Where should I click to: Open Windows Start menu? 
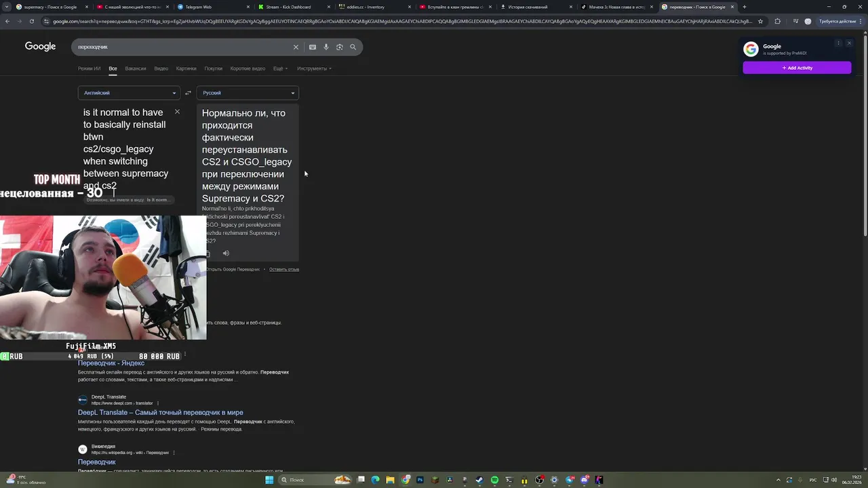coord(269,480)
